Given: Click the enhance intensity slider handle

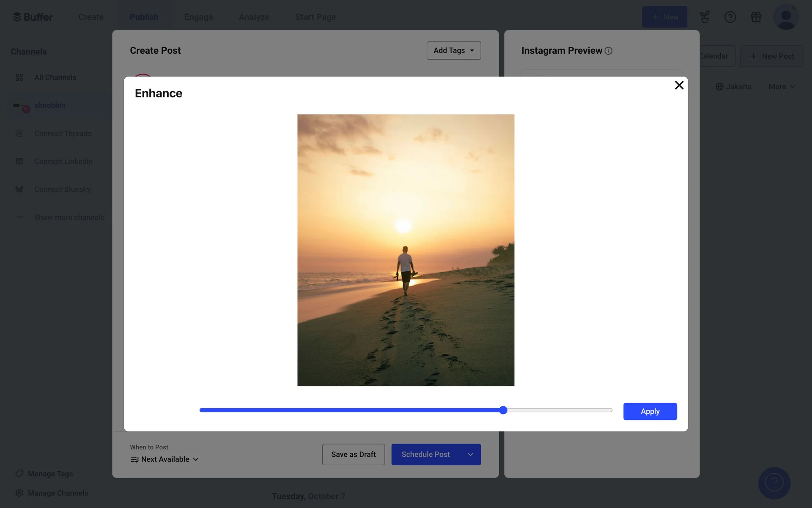Looking at the screenshot, I should (x=503, y=410).
